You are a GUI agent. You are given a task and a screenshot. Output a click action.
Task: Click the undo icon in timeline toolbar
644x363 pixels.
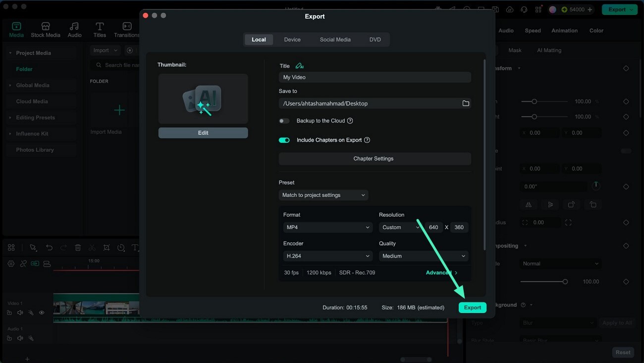(49, 247)
